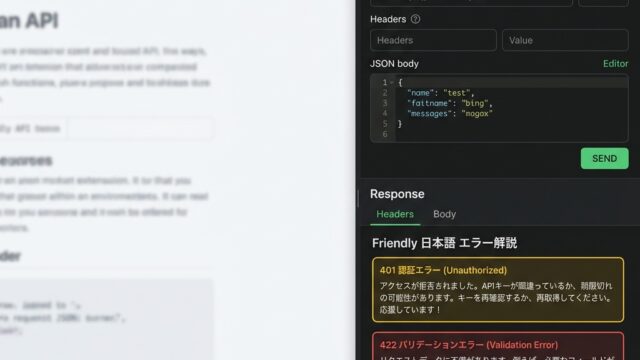Viewport: 640px width, 360px height.
Task: Collapse the JSON fold arrow on line 1
Action: click(392, 82)
